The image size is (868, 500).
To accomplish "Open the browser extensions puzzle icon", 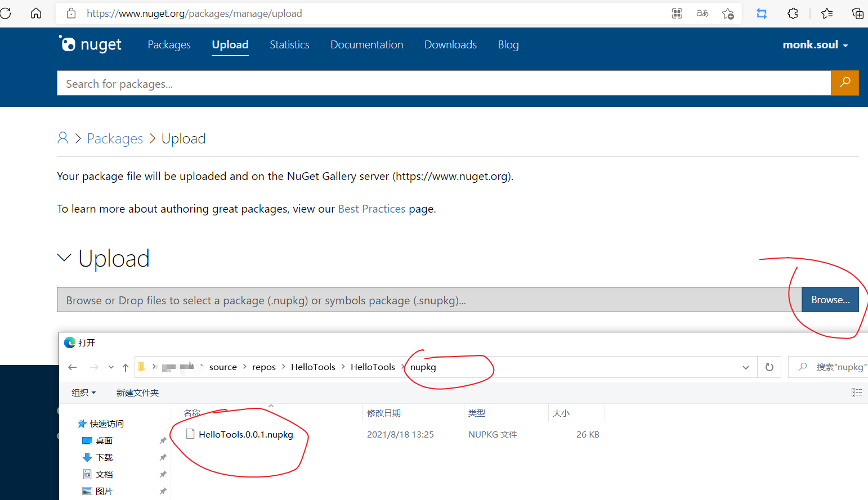I will tap(793, 13).
